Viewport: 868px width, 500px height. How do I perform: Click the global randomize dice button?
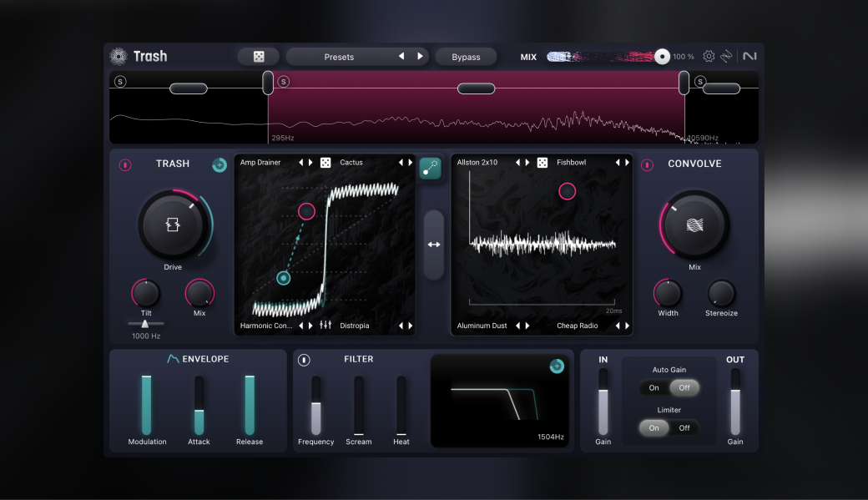[259, 57]
